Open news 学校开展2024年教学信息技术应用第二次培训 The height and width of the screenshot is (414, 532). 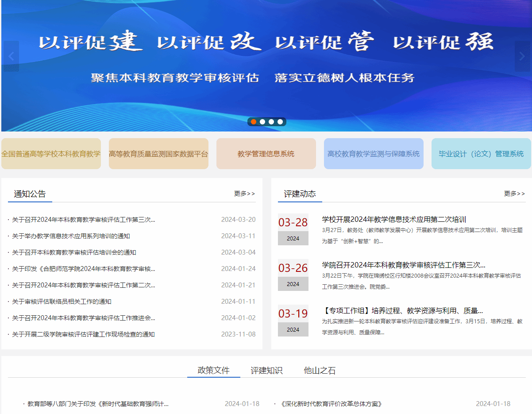coord(394,220)
